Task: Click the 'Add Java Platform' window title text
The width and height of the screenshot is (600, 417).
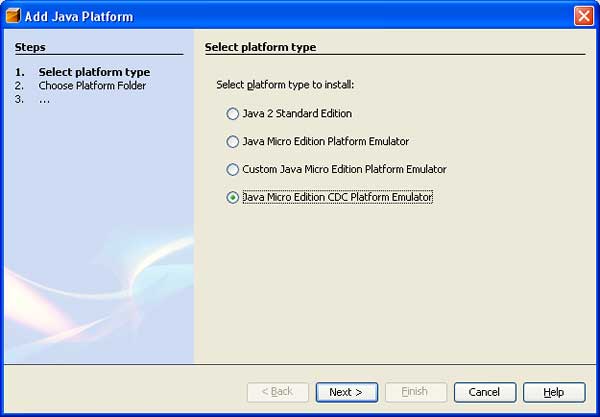Action: (x=79, y=16)
